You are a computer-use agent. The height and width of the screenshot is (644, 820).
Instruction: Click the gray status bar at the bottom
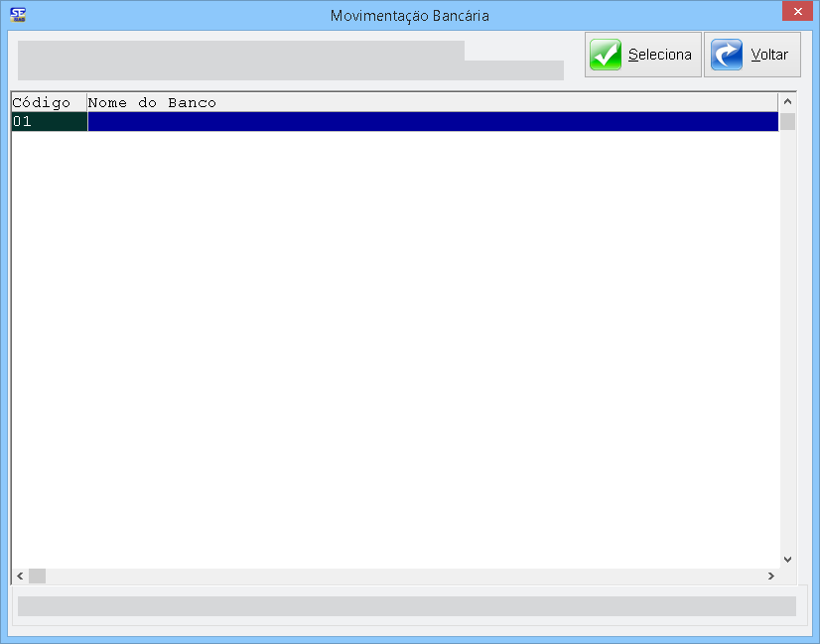point(407,605)
